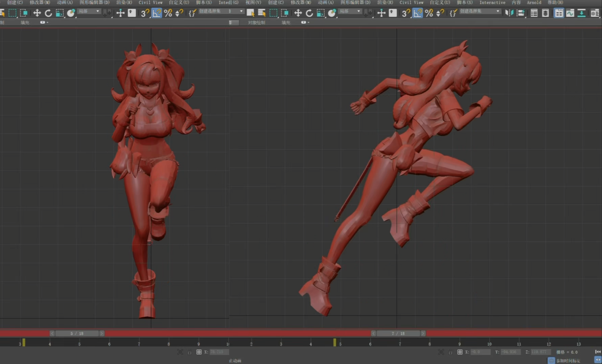
Task: Click the Z coordinate input field
Action: click(x=541, y=352)
